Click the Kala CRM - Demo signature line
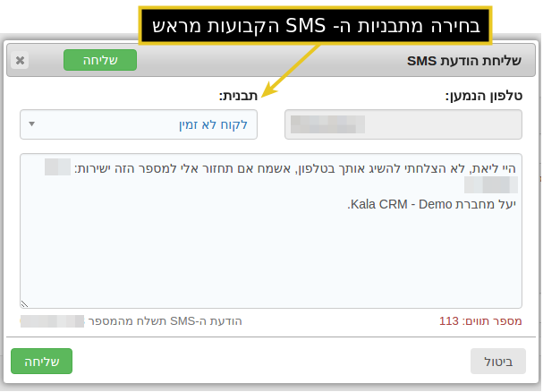Image resolution: width=543 pixels, height=392 pixels. point(431,204)
